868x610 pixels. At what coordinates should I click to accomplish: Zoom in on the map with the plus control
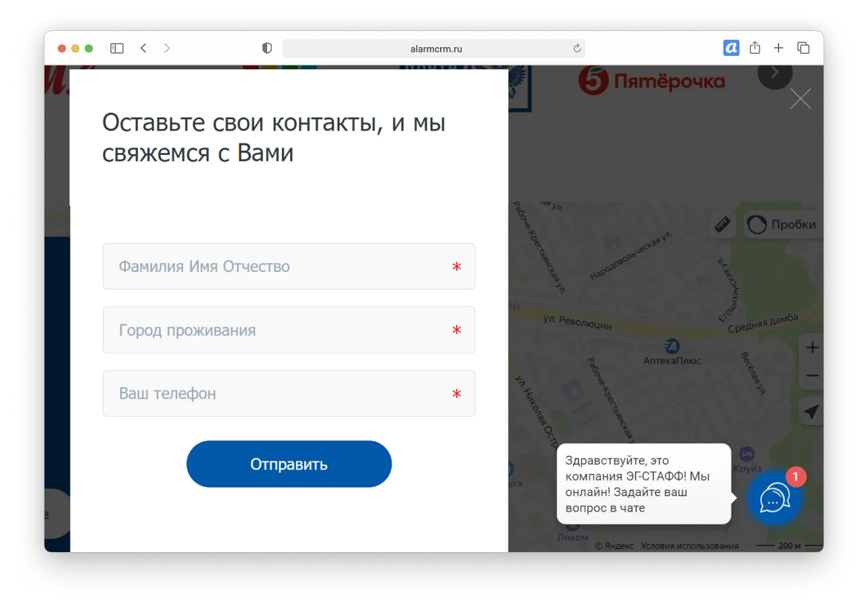click(x=811, y=347)
